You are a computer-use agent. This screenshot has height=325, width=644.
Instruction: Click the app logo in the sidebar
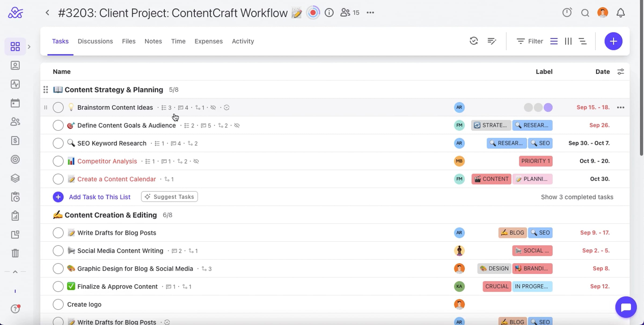pyautogui.click(x=16, y=13)
